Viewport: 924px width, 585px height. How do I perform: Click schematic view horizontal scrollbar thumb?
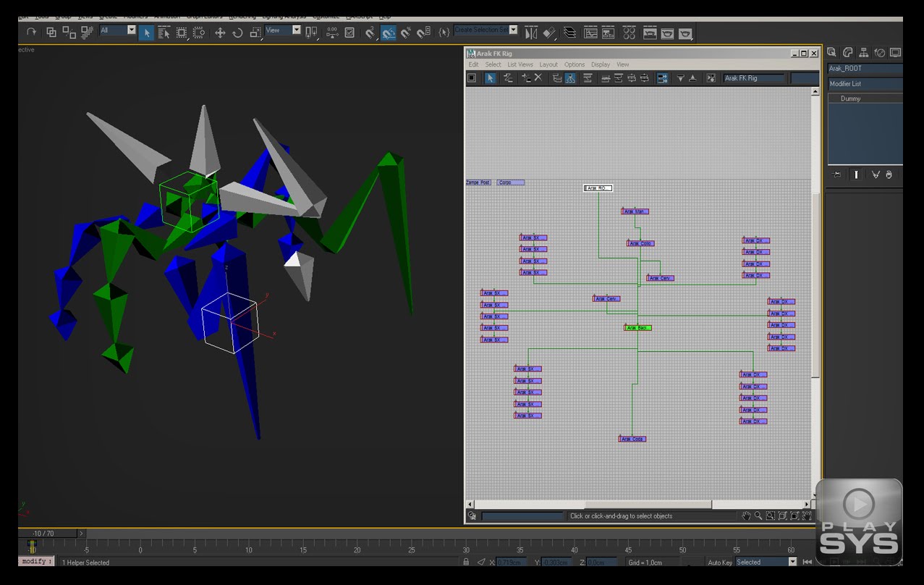point(648,505)
